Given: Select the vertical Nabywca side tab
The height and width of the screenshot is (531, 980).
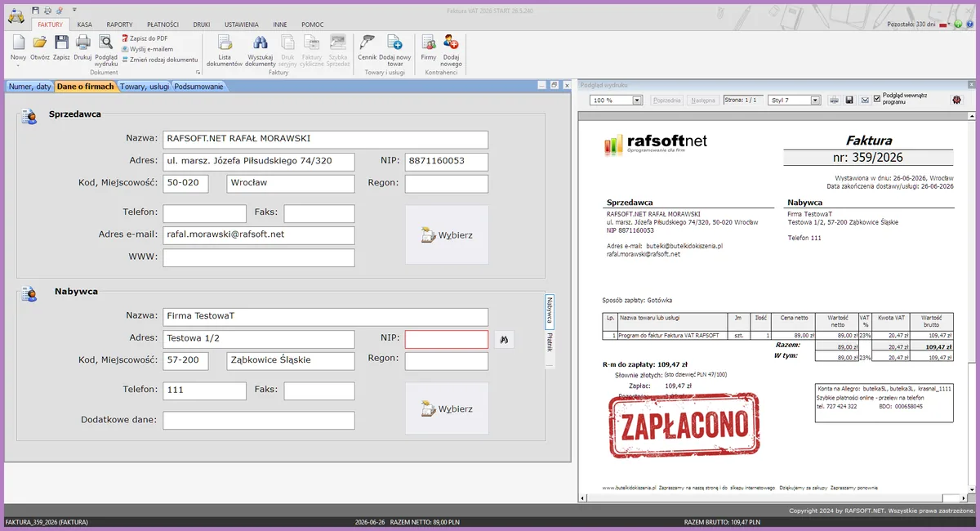Looking at the screenshot, I should click(x=550, y=310).
